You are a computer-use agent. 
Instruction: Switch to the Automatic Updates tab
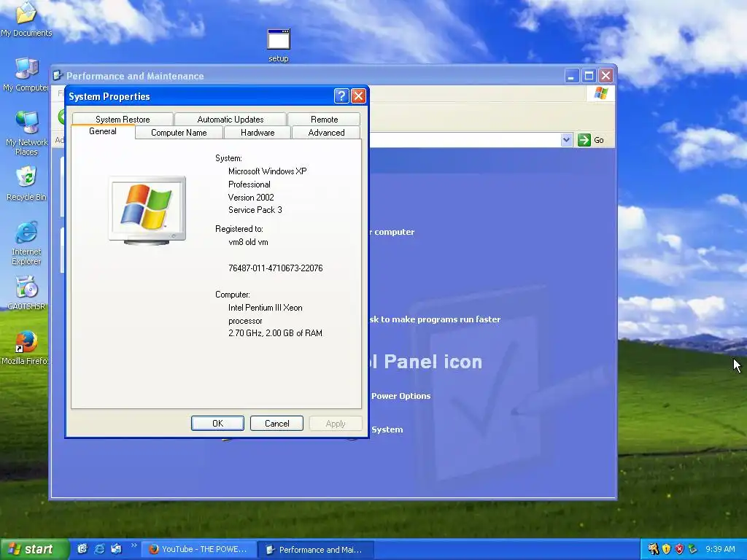230,119
